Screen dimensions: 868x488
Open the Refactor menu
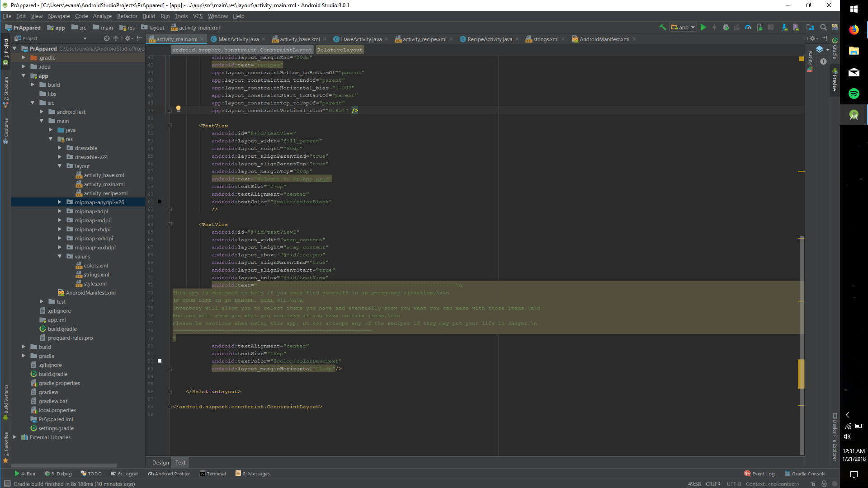[127, 16]
